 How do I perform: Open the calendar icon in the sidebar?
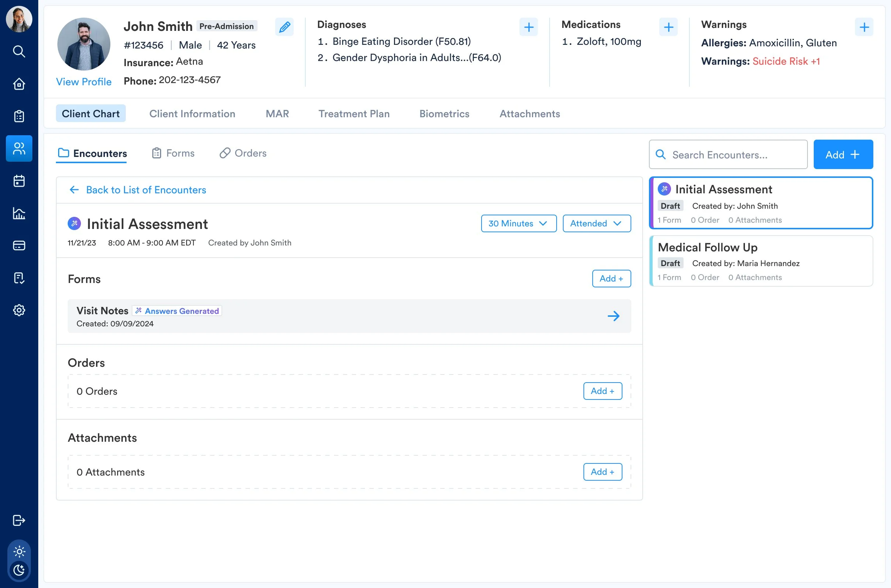pos(19,181)
